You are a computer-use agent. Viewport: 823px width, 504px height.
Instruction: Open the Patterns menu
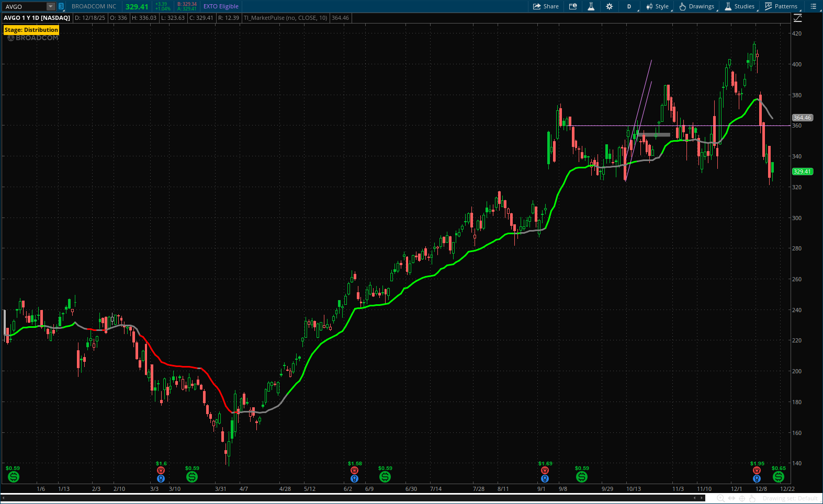tap(781, 6)
